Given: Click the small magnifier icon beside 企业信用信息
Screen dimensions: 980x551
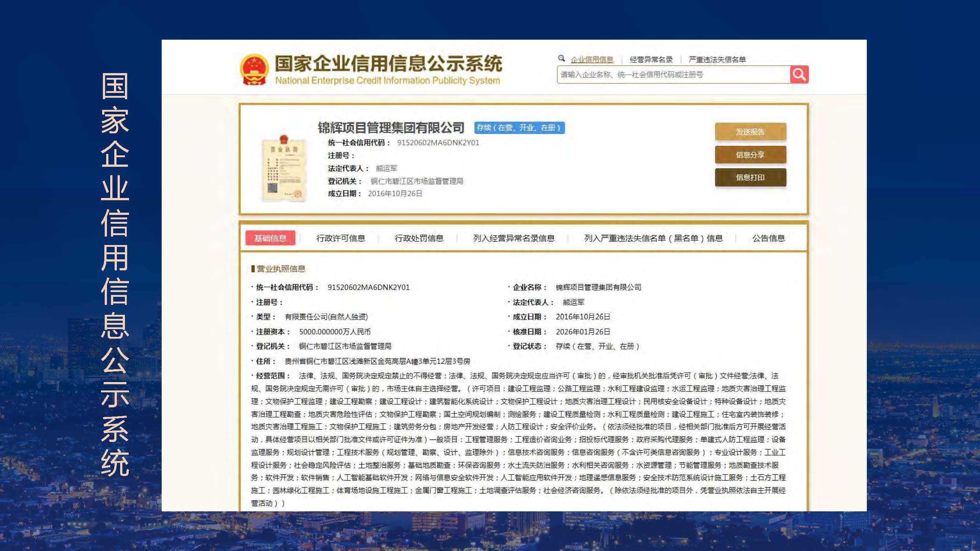Looking at the screenshot, I should (x=561, y=58).
